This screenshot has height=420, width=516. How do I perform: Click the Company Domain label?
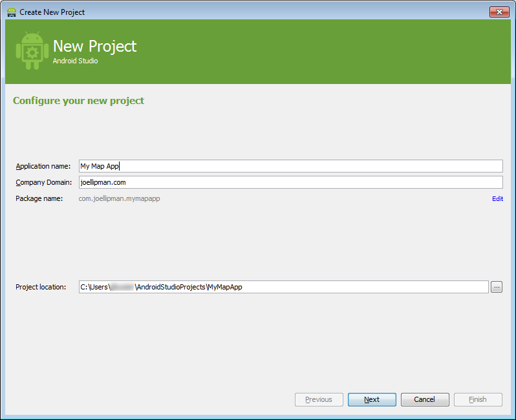click(43, 182)
